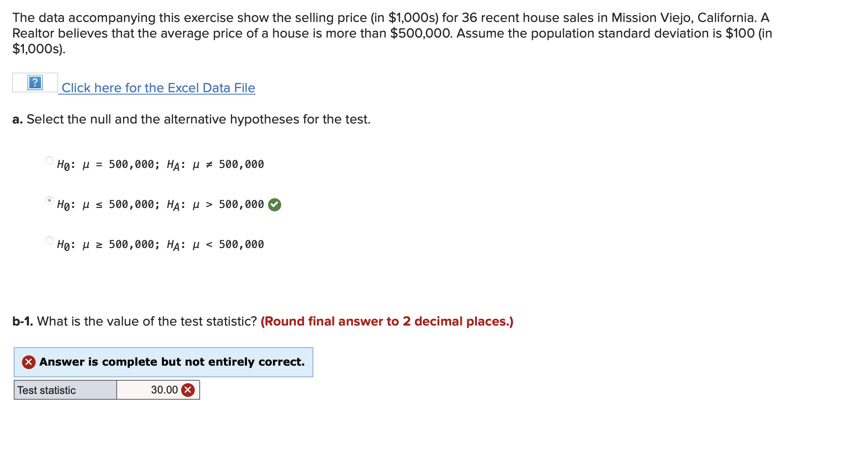Click the red X icon in the answer banner
The height and width of the screenshot is (454, 868).
tap(29, 362)
